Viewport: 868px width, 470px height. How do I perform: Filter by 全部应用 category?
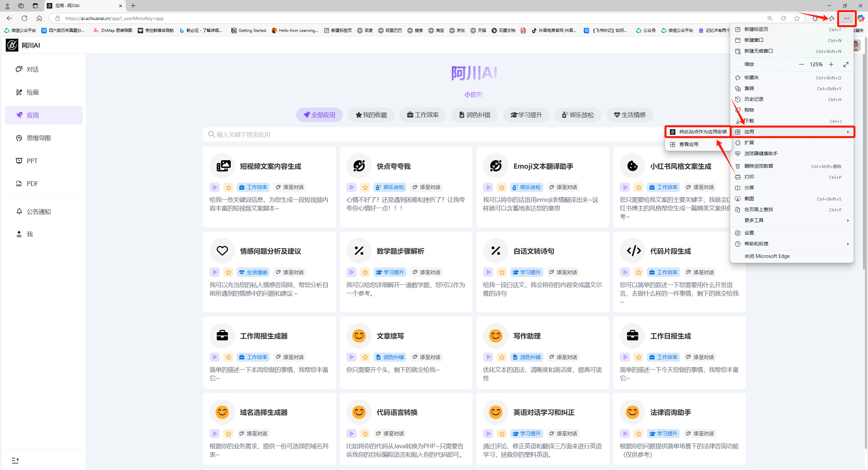click(319, 115)
